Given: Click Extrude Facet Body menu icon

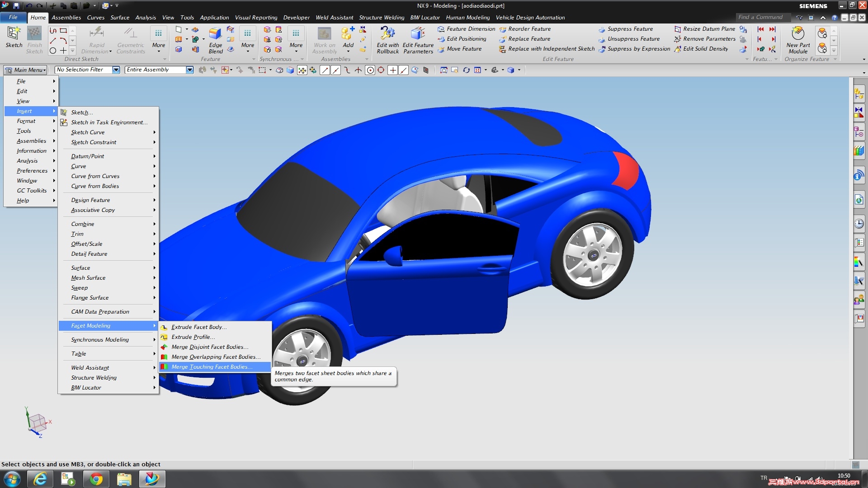Looking at the screenshot, I should click(164, 327).
